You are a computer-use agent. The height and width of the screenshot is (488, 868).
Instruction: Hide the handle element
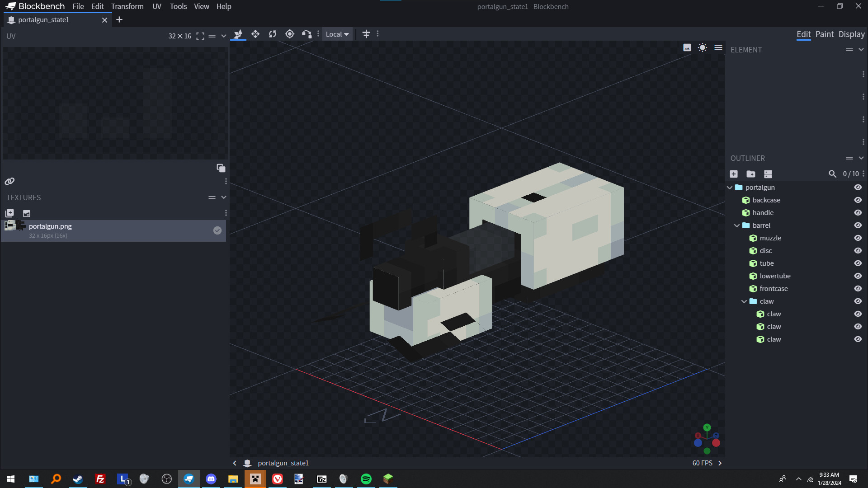[858, 212]
